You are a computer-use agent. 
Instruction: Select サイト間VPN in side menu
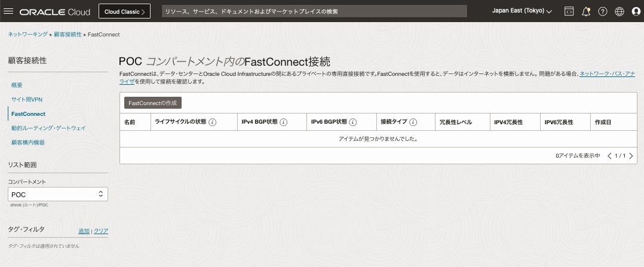(27, 99)
